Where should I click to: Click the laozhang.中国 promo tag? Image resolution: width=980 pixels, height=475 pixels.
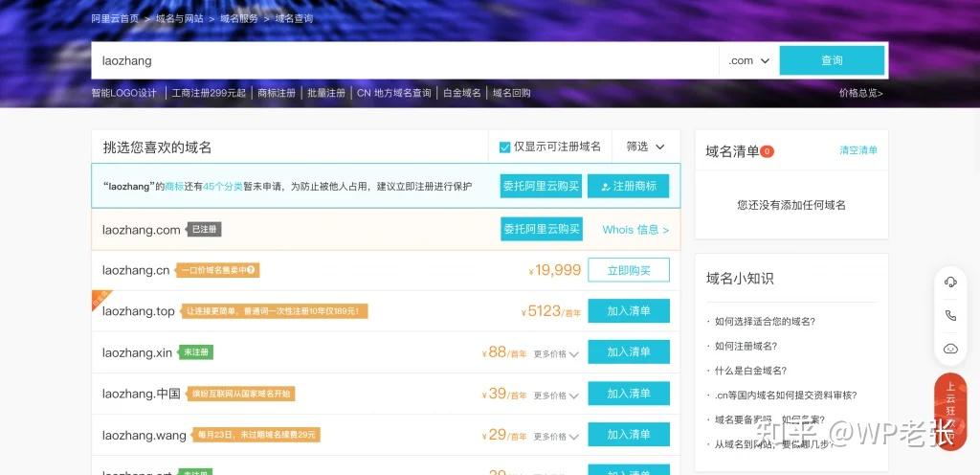(240, 394)
